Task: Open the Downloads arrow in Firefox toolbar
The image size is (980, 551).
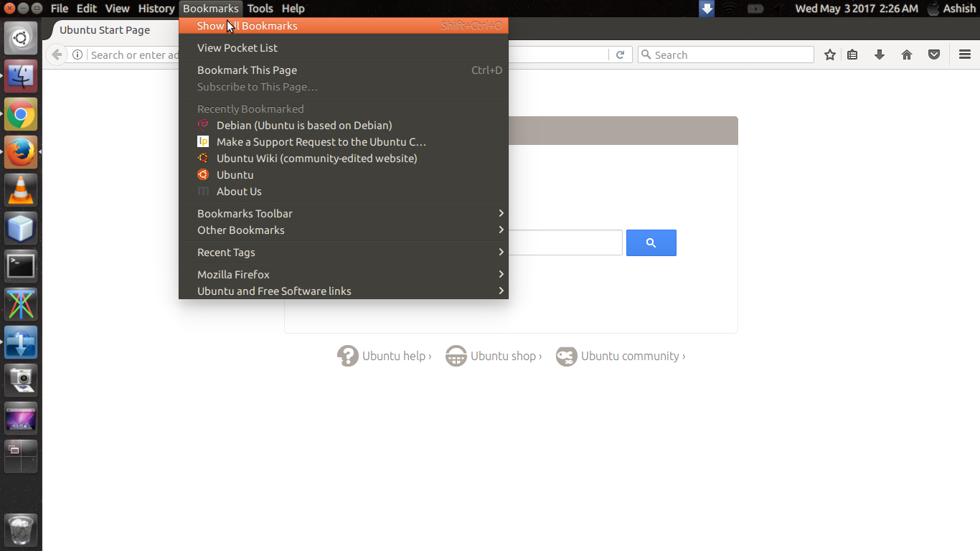Action: (x=880, y=55)
